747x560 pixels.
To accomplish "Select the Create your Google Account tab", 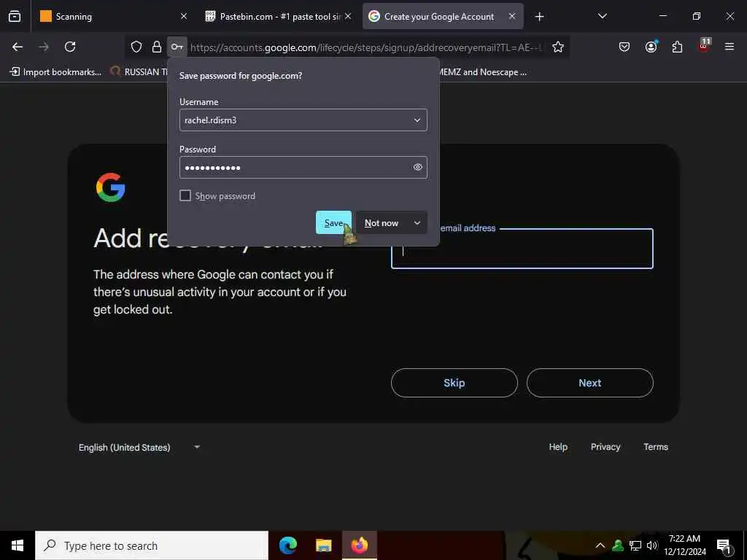I will [443, 16].
